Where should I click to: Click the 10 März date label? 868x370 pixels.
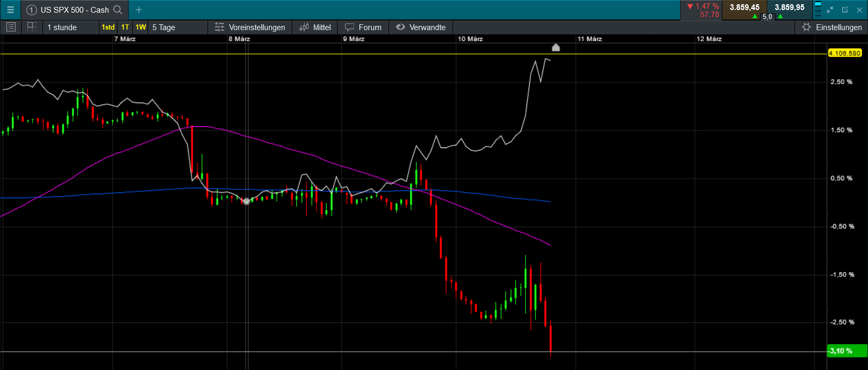[470, 39]
